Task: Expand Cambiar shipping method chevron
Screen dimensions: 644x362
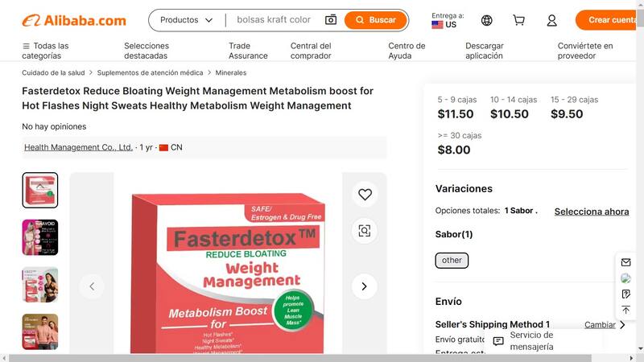Action: click(x=622, y=325)
